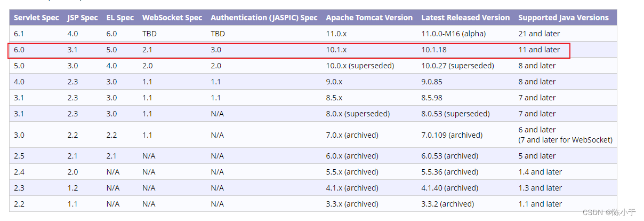Click the 3.3.x (archived) Tomcat cell
This screenshot has height=221, width=644.
click(352, 204)
